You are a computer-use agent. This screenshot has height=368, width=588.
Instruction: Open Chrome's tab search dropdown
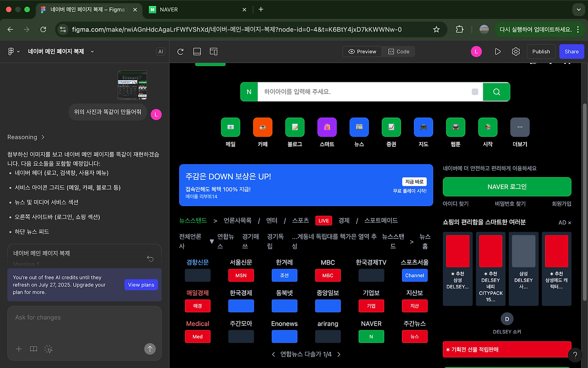(x=579, y=9)
